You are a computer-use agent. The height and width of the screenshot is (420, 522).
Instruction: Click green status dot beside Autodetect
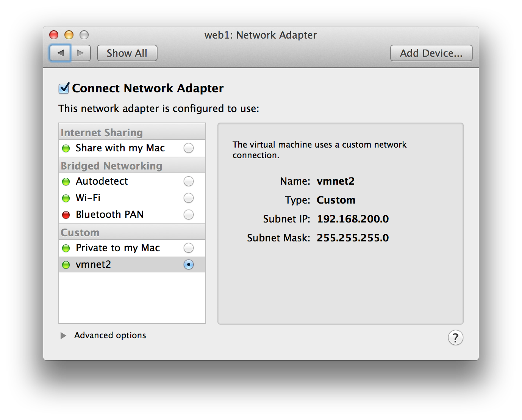tap(66, 182)
